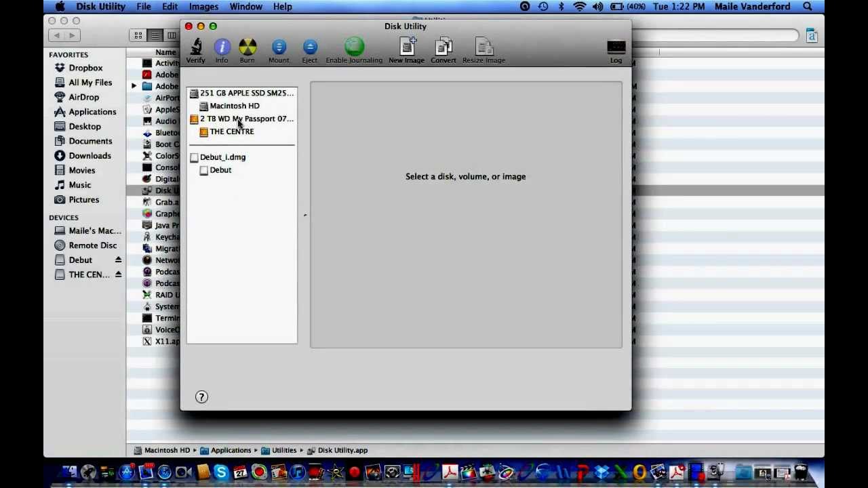Open the Disk Utility application menu
This screenshot has width=868, height=488.
pyautogui.click(x=100, y=7)
